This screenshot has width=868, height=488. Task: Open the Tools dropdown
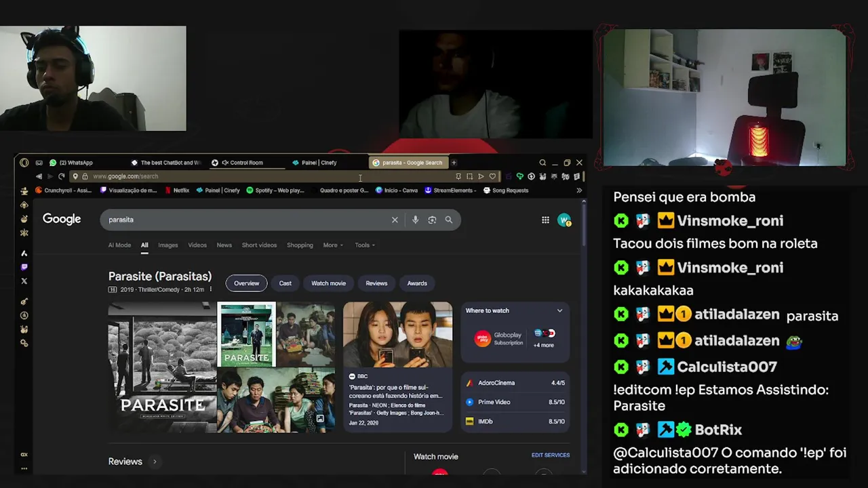coord(365,245)
